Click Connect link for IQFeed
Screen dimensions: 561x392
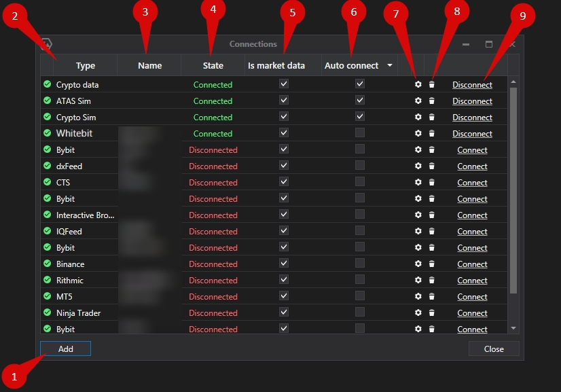(472, 232)
